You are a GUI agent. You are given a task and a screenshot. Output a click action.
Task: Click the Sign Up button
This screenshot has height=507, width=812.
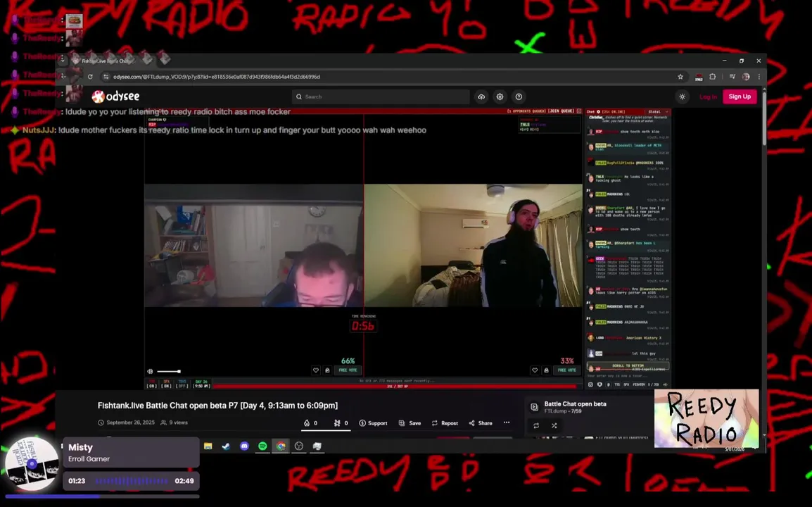[740, 96]
